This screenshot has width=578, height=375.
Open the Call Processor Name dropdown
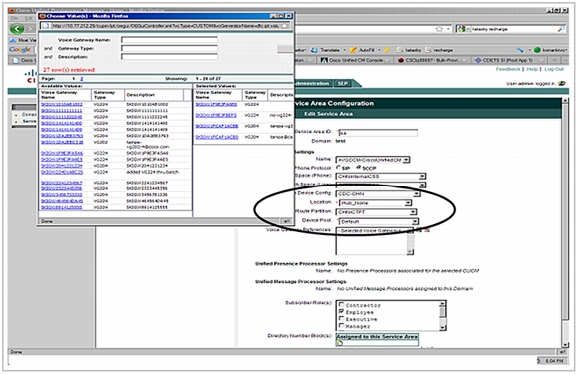click(406, 160)
